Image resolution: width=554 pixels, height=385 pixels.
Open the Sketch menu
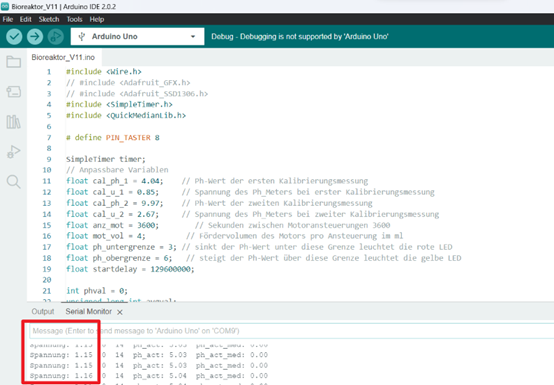click(49, 19)
